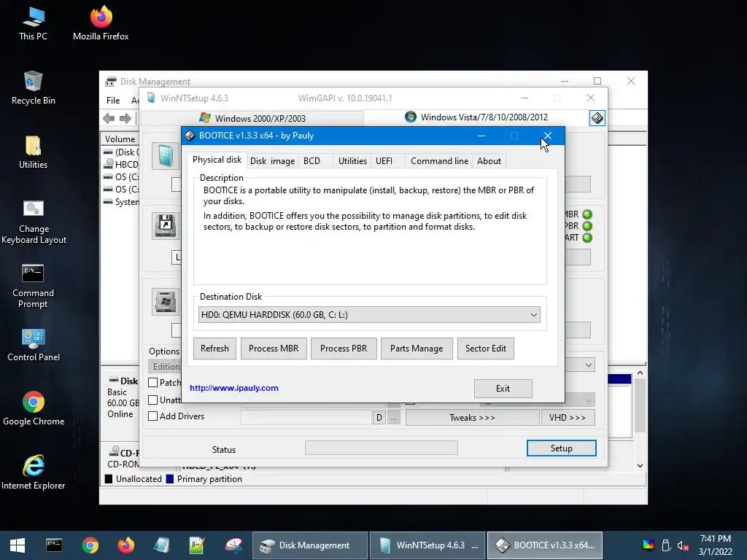This screenshot has width=747, height=560.
Task: Click the paint-style taskbar icon
Action: point(233,545)
